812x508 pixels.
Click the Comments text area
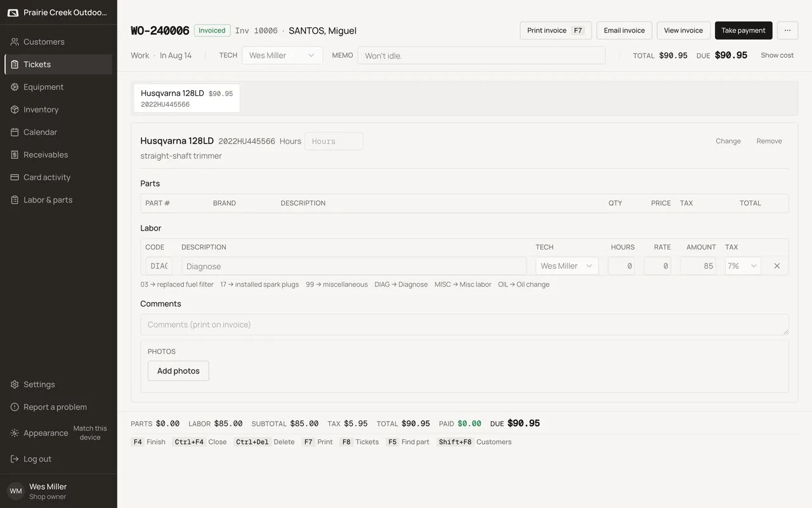pyautogui.click(x=464, y=324)
